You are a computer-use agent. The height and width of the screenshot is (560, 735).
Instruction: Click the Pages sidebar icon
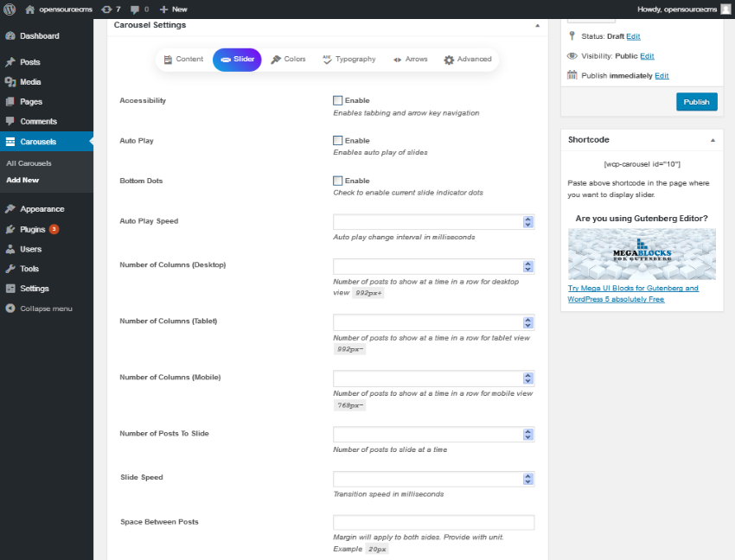pyautogui.click(x=10, y=101)
